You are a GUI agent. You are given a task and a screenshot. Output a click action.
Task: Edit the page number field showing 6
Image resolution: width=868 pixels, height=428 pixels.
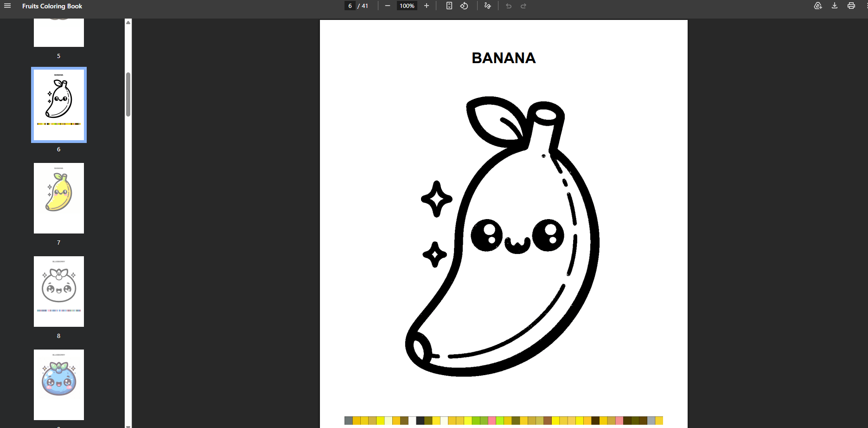pyautogui.click(x=350, y=6)
